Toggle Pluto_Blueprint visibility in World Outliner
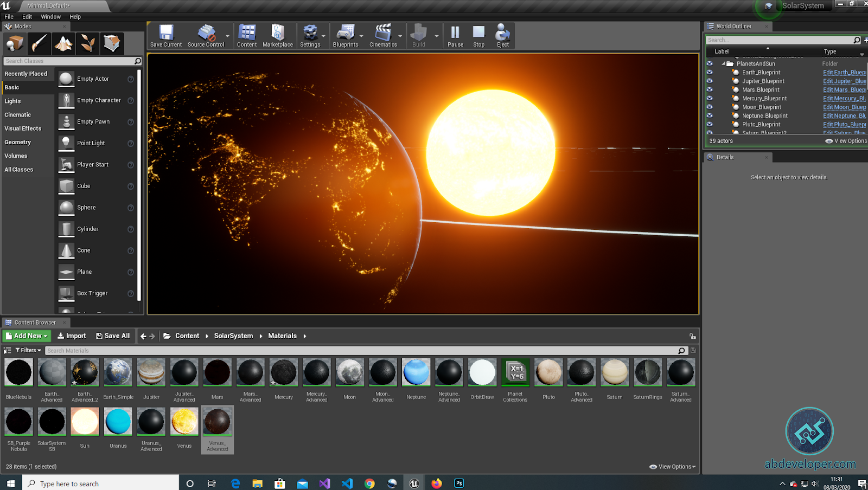This screenshot has width=868, height=490. (x=710, y=124)
